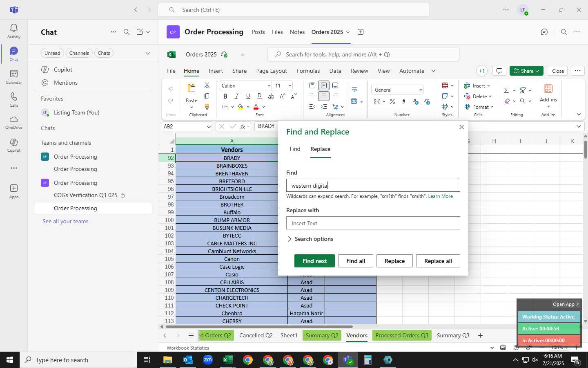Open the Add-ins icon in the ribbon

[548, 89]
